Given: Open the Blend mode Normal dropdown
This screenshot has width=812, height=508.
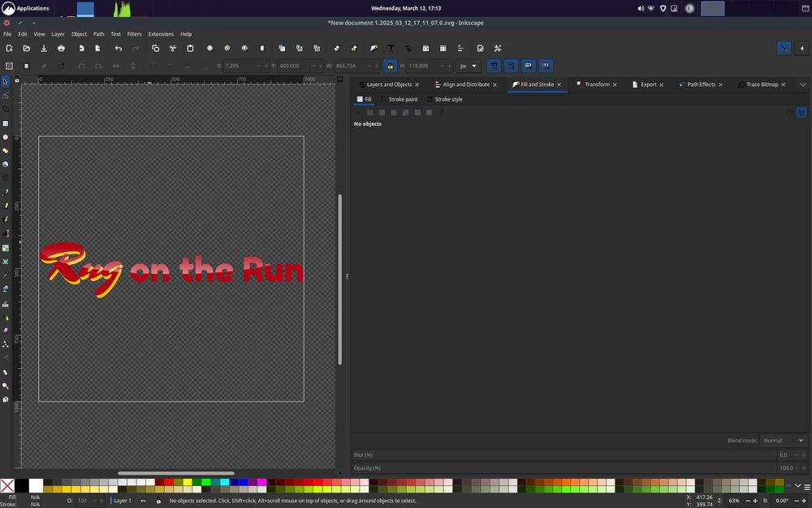Looking at the screenshot, I should coord(783,440).
